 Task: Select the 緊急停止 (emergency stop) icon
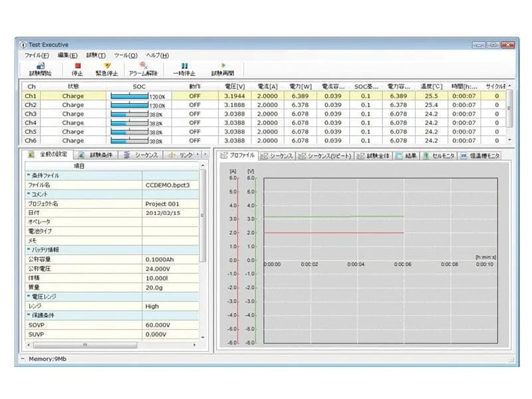point(108,63)
